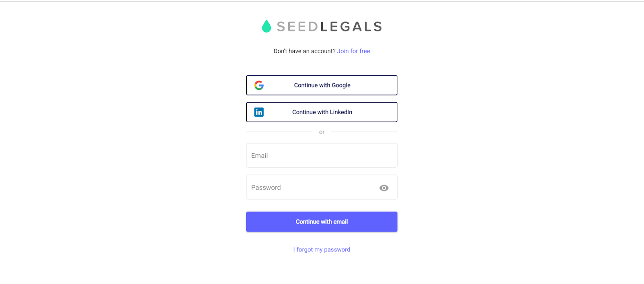
Task: Click the divider line right of "or"
Action: (364, 132)
